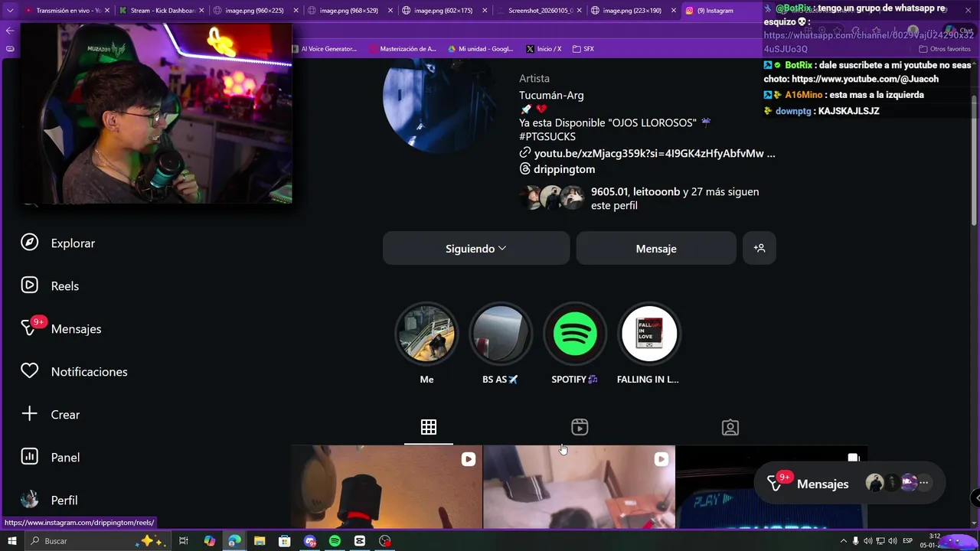Open the Reels icon in sidebar

pos(29,285)
